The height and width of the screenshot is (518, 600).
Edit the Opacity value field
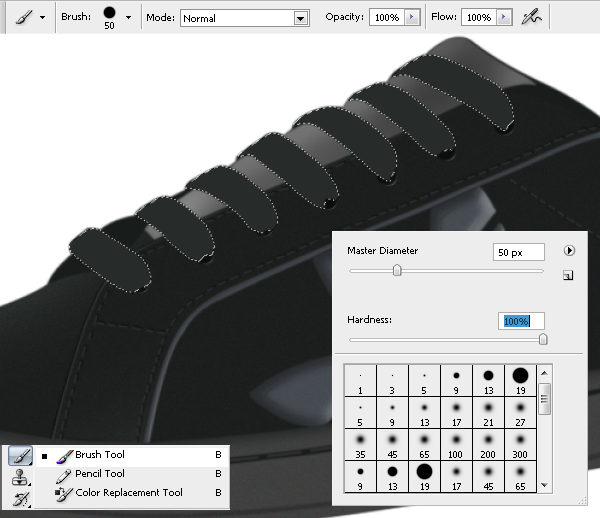[387, 17]
